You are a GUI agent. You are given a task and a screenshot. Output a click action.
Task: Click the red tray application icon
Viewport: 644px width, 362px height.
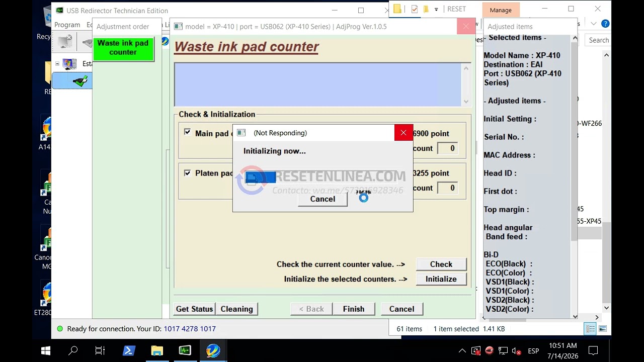489,351
